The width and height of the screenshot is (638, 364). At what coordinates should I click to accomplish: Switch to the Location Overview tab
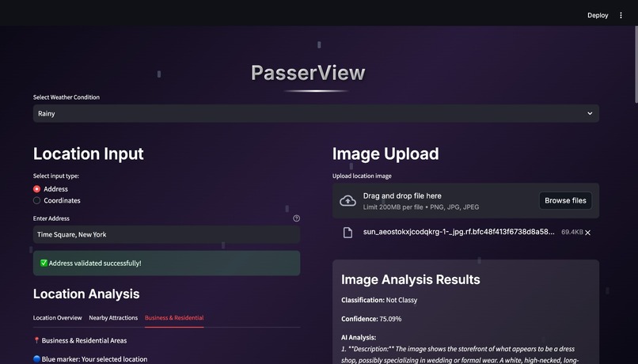57,317
